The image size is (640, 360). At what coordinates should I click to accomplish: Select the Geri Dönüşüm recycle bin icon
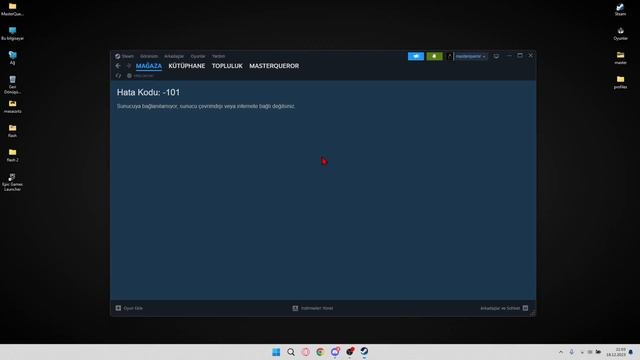(13, 84)
